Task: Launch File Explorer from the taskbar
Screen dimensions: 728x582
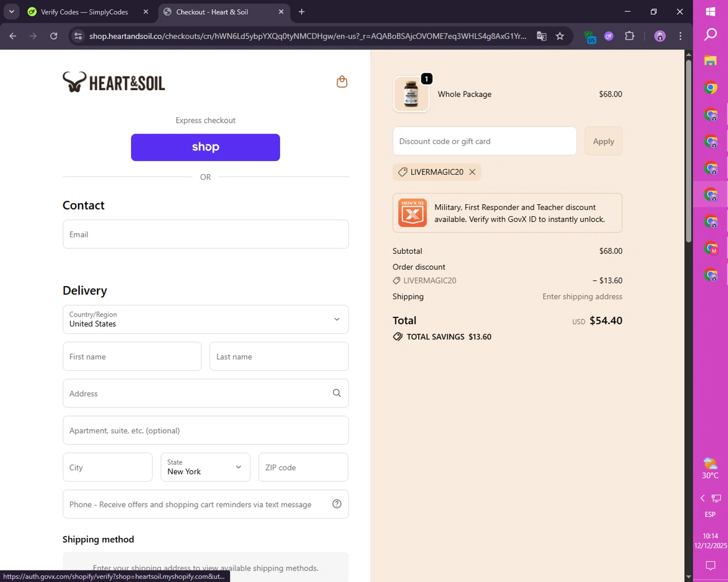Action: pos(711,61)
